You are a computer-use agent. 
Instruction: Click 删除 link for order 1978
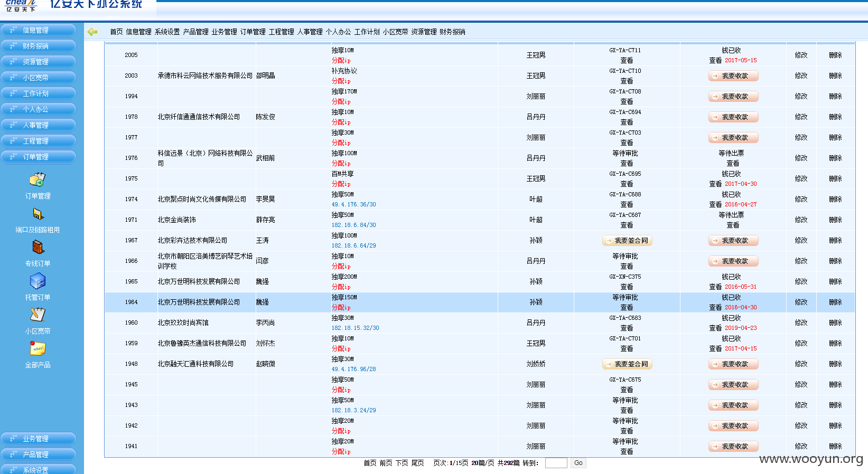click(x=835, y=117)
